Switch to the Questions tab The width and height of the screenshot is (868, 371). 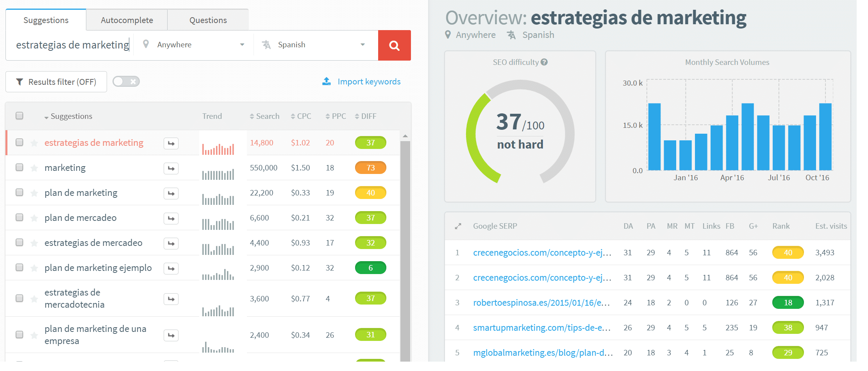[208, 20]
